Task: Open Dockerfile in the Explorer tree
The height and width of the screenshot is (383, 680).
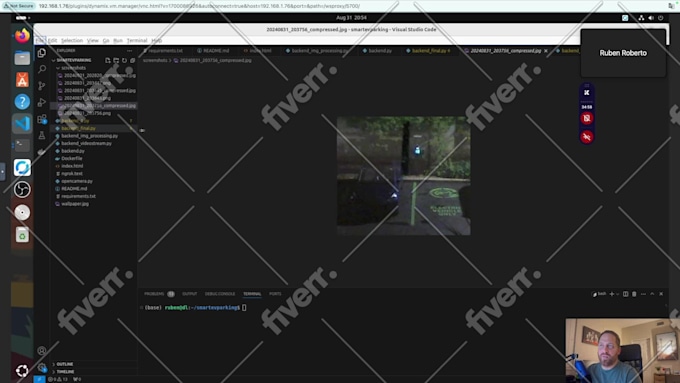Action: [93, 159]
